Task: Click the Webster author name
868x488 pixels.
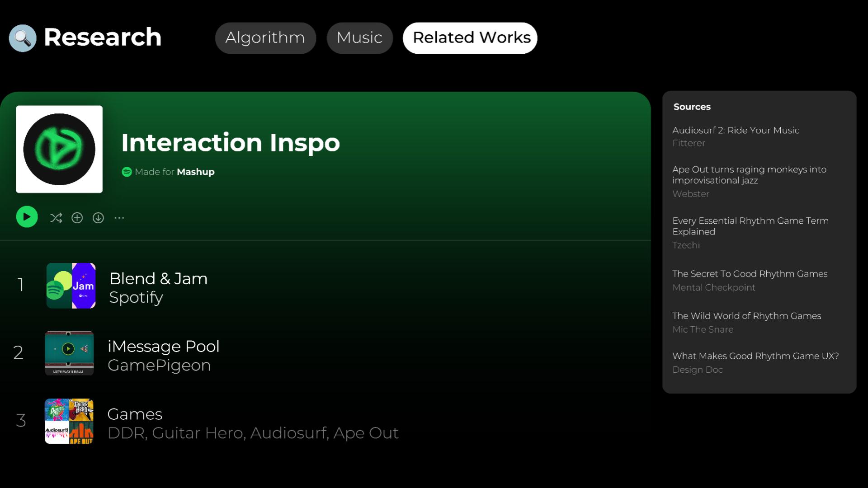Action: click(x=690, y=194)
